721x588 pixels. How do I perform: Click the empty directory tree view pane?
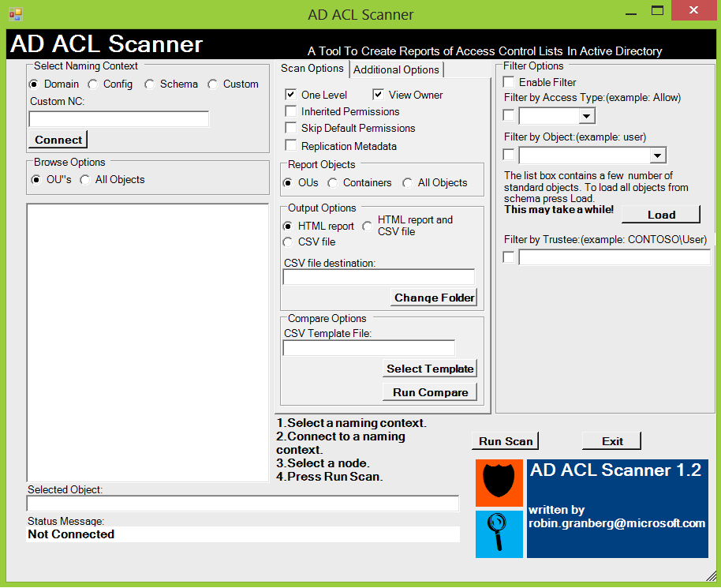tap(148, 343)
